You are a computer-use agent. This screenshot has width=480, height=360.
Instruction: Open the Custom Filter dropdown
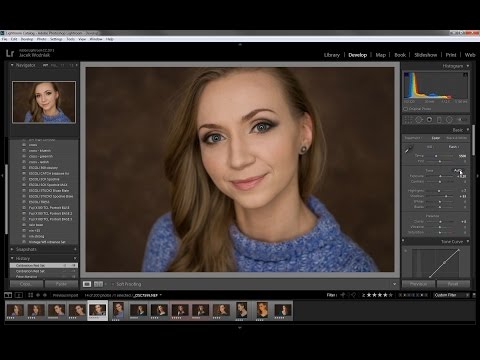pos(452,295)
